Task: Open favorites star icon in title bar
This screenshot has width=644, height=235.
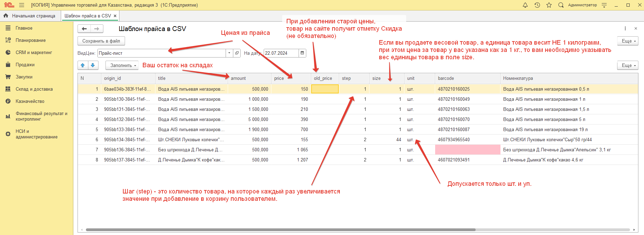Action: click(549, 5)
